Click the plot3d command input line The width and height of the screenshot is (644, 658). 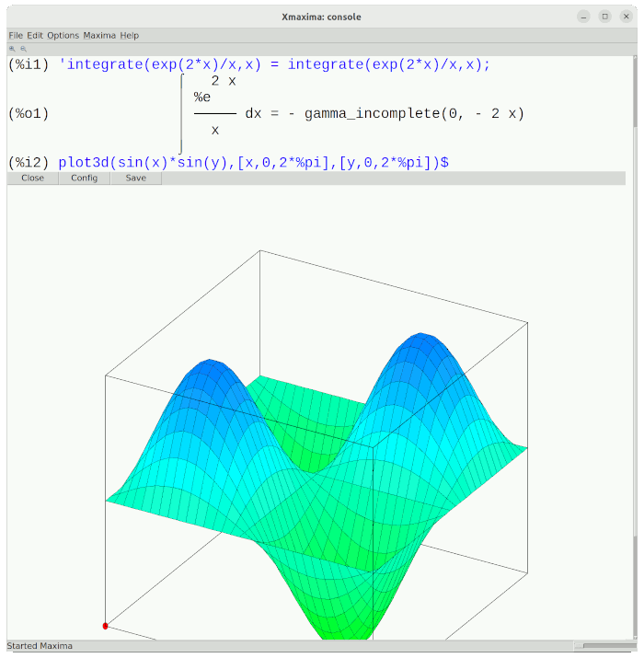coord(253,162)
